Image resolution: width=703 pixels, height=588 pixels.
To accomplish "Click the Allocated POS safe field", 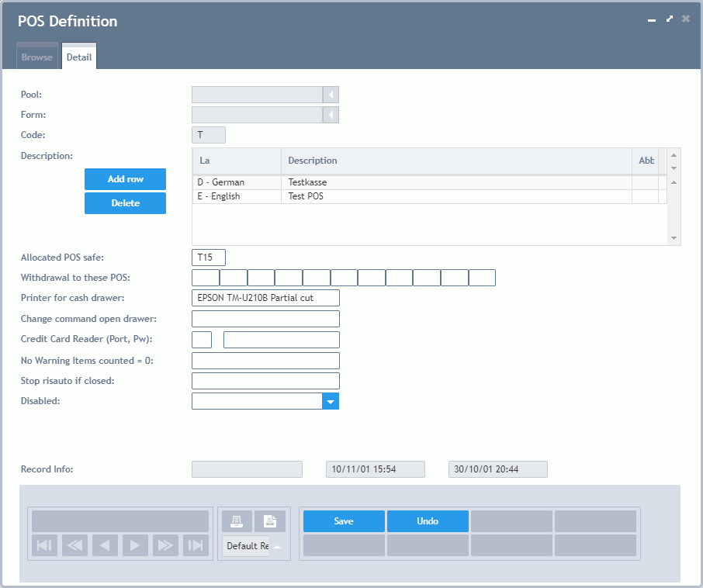I will coord(209,258).
